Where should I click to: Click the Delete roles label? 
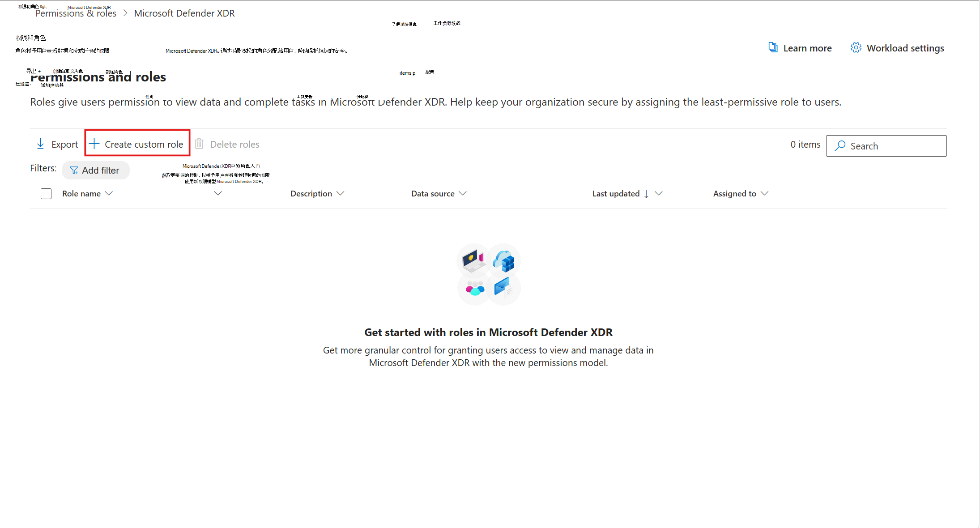(235, 144)
